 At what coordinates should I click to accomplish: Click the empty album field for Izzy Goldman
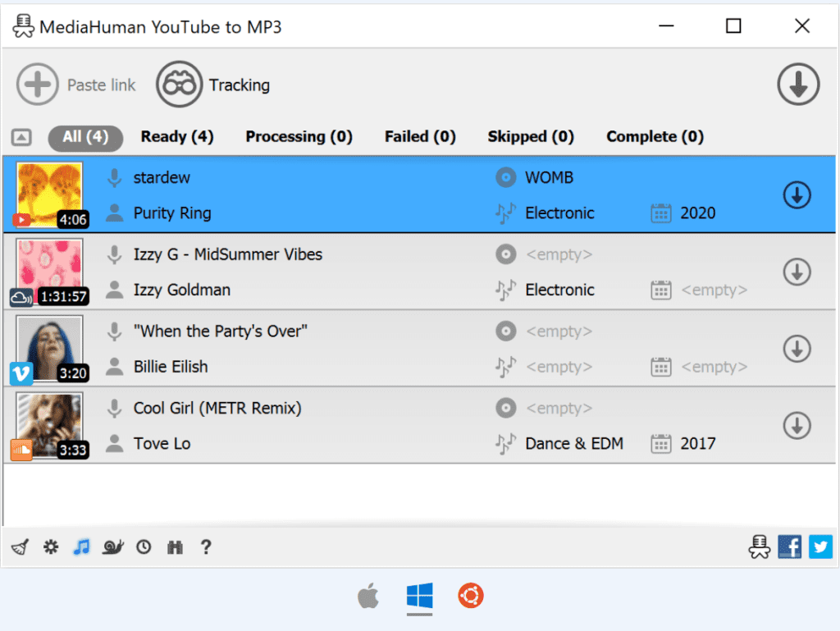coord(559,254)
